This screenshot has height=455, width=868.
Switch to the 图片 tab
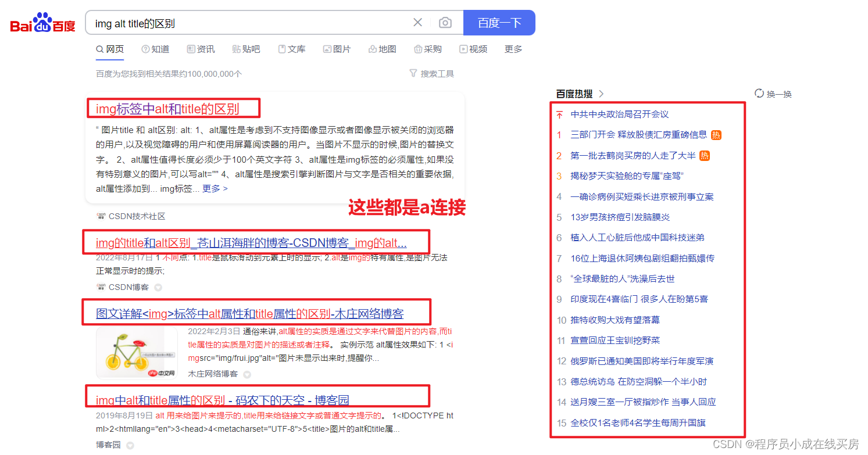tap(337, 49)
